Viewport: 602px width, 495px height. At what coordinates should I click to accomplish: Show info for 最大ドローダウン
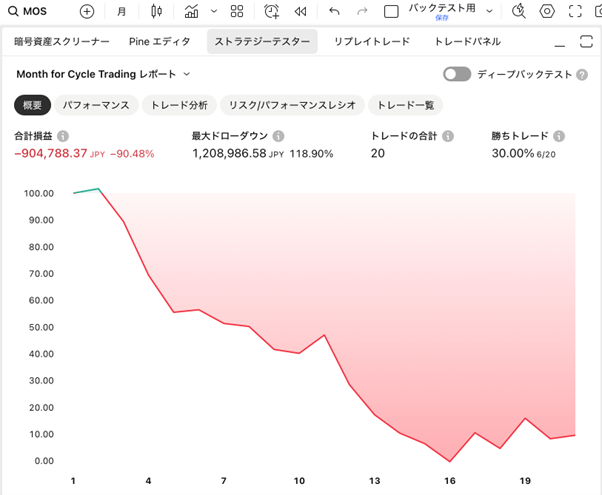(278, 136)
